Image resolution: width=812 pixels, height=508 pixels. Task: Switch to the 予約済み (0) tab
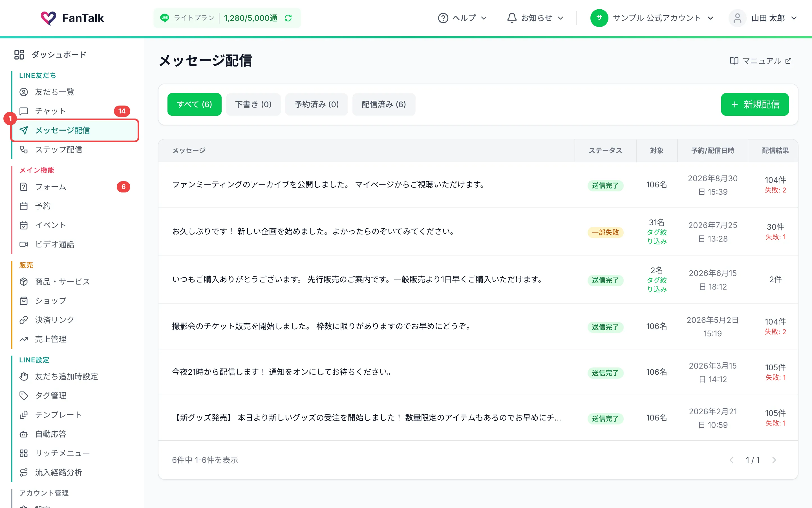point(316,104)
